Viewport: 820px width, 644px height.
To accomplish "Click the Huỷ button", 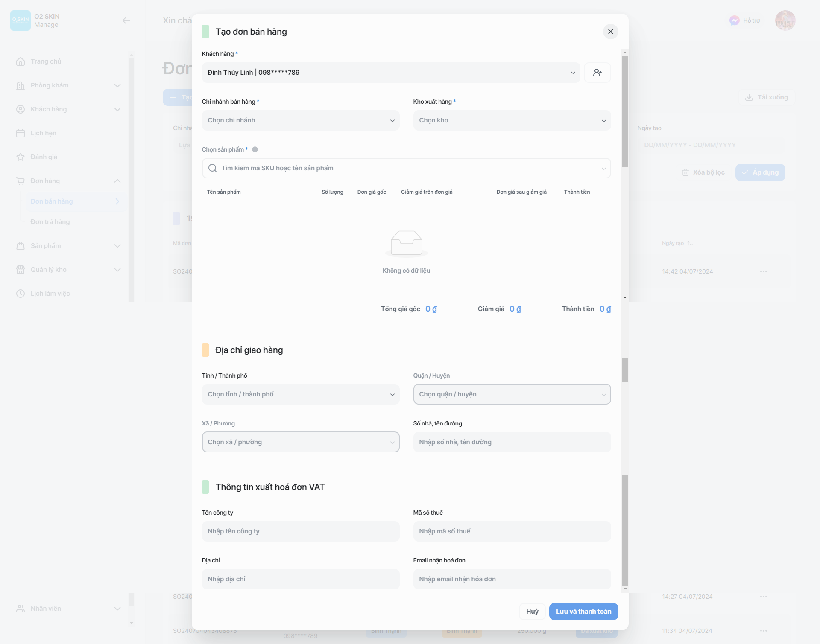I will [532, 612].
